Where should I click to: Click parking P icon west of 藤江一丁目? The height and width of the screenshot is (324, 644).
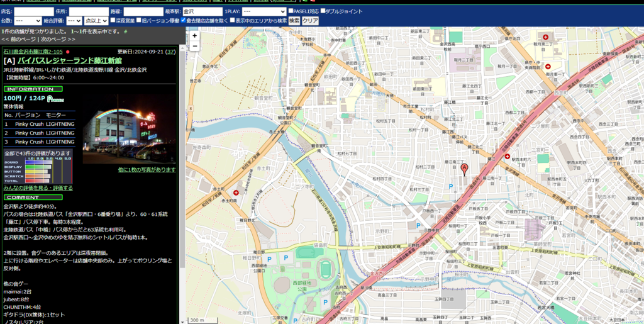pos(451,186)
